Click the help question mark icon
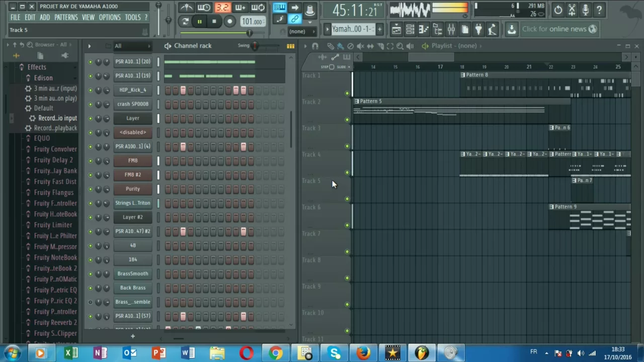The image size is (644, 362). tap(599, 10)
